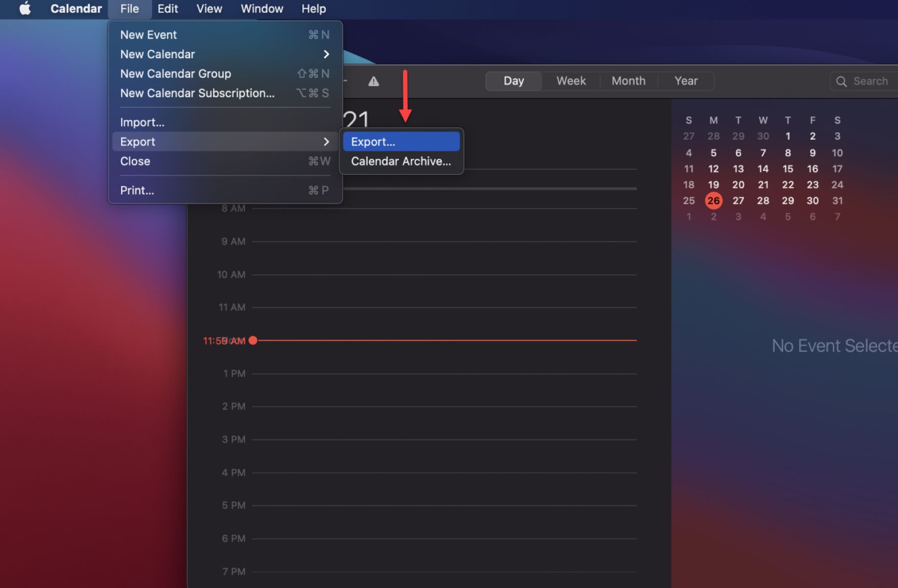Open the Edit menu
898x588 pixels.
pyautogui.click(x=168, y=9)
